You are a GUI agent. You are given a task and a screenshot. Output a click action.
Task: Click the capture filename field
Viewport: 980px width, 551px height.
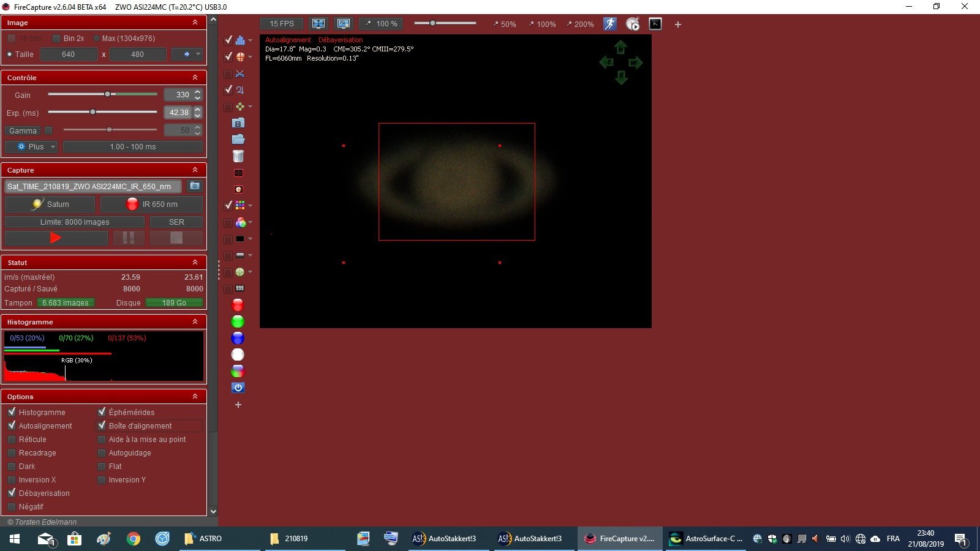click(92, 186)
